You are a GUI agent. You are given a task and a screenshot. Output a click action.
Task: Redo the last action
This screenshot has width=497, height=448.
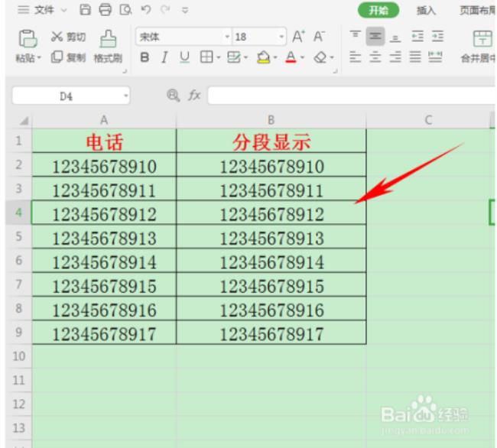click(165, 10)
